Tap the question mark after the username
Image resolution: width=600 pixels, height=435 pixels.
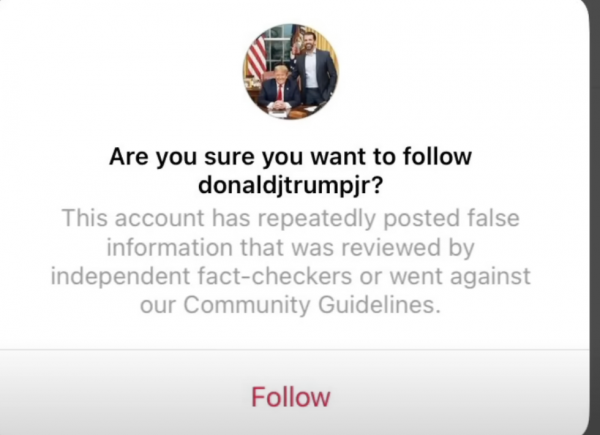coord(377,185)
